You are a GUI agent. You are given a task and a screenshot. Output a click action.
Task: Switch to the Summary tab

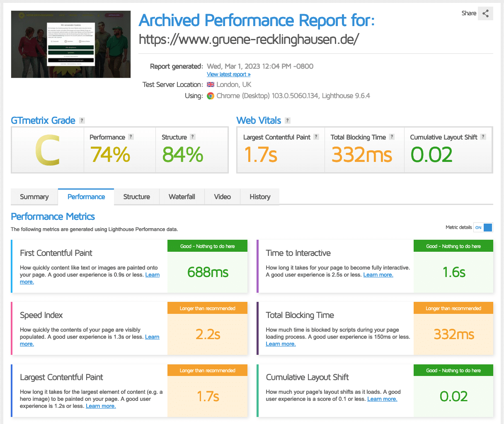pos(34,197)
